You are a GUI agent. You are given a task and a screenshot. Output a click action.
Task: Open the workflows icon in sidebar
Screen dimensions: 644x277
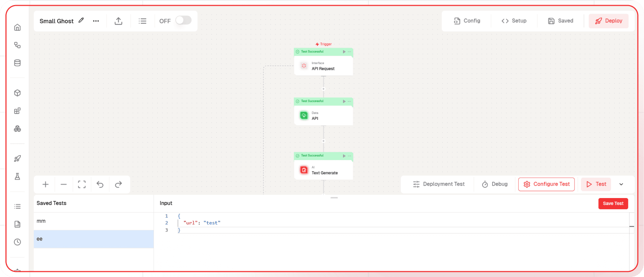pyautogui.click(x=17, y=45)
